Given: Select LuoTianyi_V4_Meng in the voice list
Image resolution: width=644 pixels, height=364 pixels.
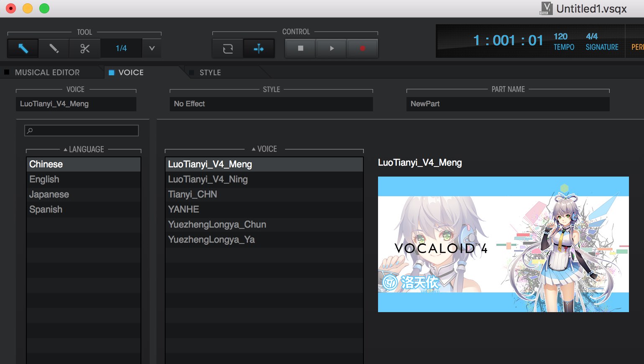Looking at the screenshot, I should 264,164.
